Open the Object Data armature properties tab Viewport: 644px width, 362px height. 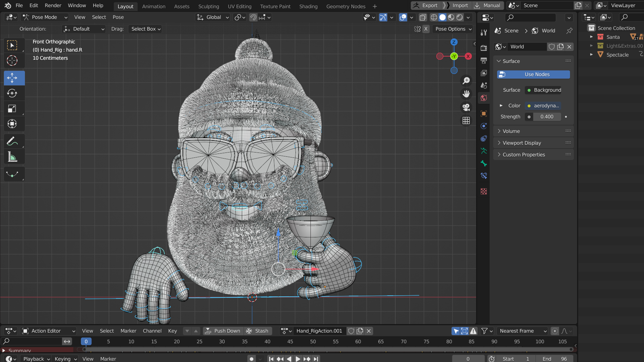[x=484, y=151]
